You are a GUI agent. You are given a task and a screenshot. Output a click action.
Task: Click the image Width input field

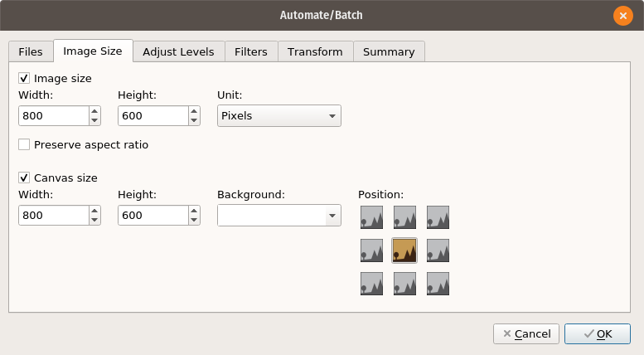(x=54, y=116)
